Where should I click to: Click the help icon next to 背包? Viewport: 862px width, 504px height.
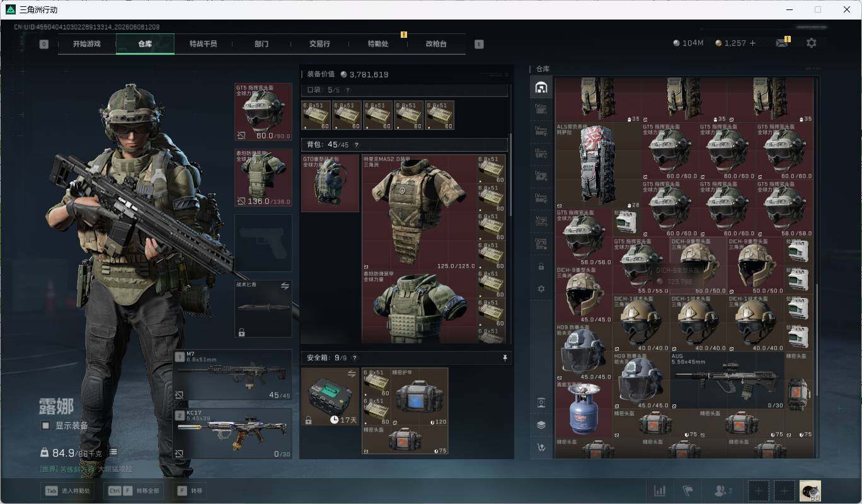click(357, 145)
